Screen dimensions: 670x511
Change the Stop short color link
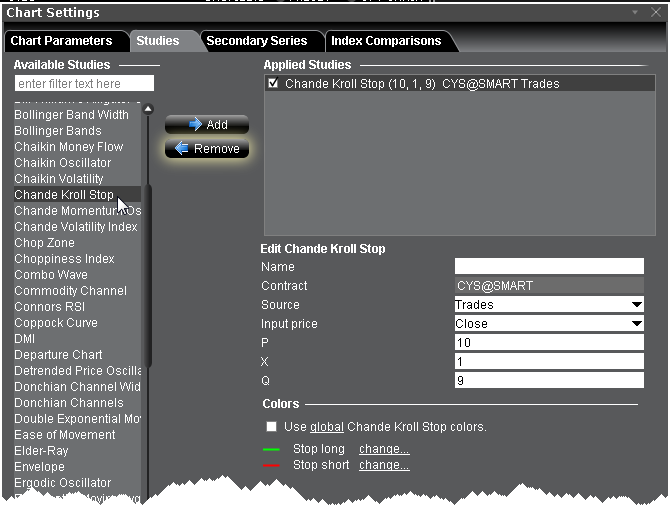(x=384, y=466)
